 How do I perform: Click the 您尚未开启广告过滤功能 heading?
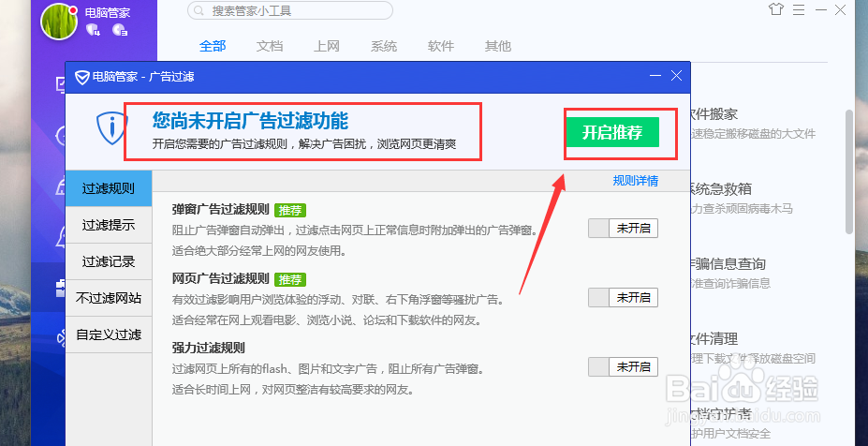click(250, 120)
